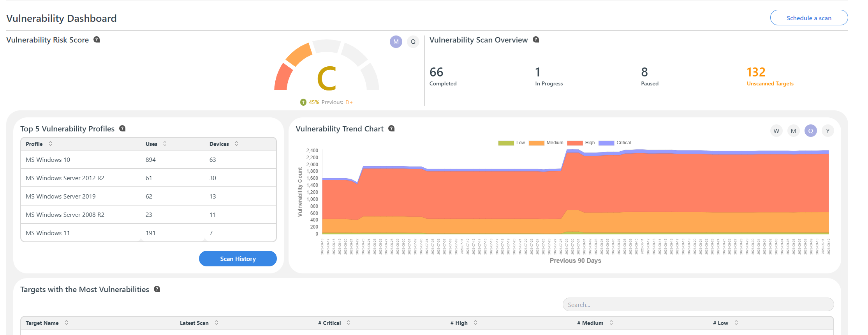Open help icon beside Vulnerability Risk Score
The width and height of the screenshot is (868, 335).
pyautogui.click(x=97, y=39)
